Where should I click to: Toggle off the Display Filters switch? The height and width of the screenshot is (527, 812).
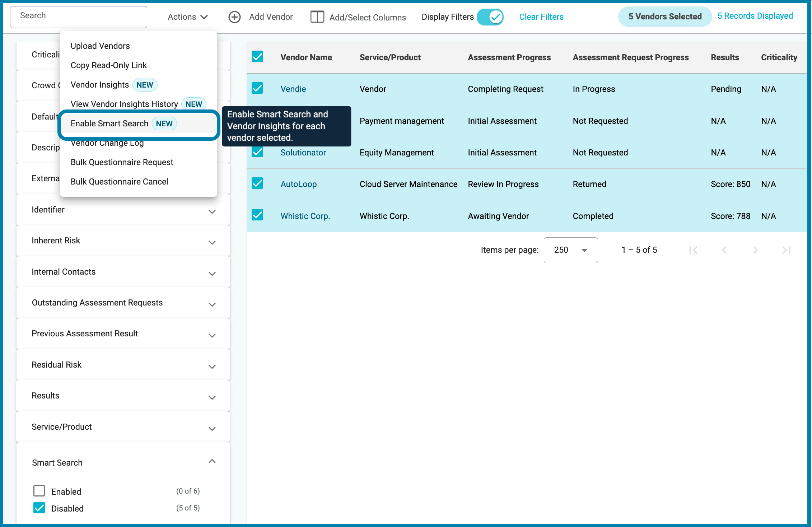[x=490, y=17]
